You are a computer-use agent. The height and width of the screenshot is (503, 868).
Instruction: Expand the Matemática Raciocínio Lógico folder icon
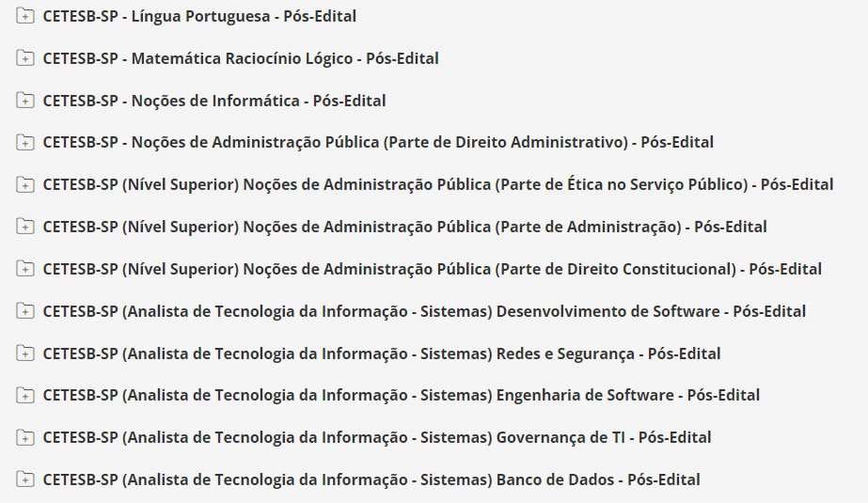(x=25, y=58)
